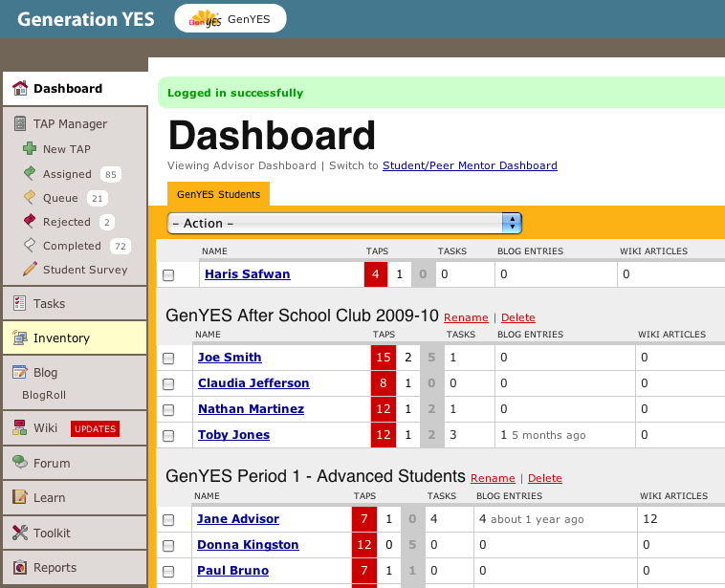The height and width of the screenshot is (588, 725).
Task: Tick the Nathan Martinez checkbox
Action: pos(168,410)
